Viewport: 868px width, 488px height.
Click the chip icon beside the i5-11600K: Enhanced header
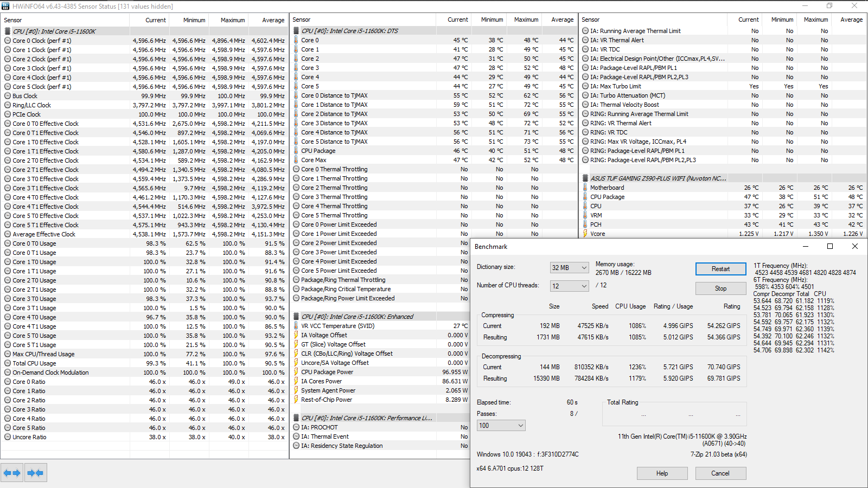tap(296, 317)
